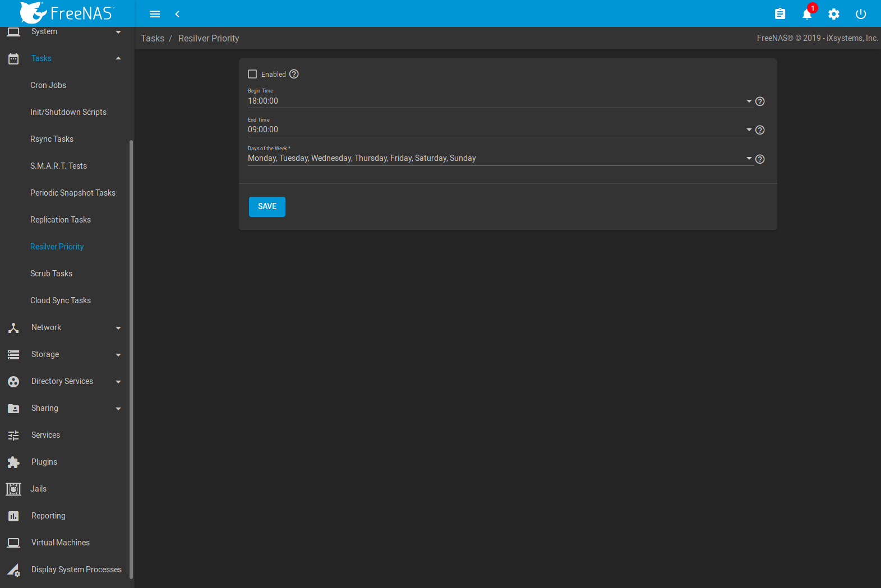Open the Task Manager clipboard icon
Image resolution: width=881 pixels, height=588 pixels.
[780, 14]
